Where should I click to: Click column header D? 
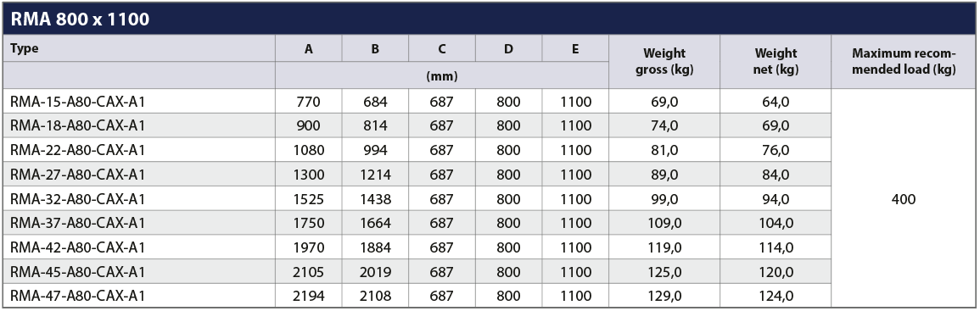coord(508,49)
